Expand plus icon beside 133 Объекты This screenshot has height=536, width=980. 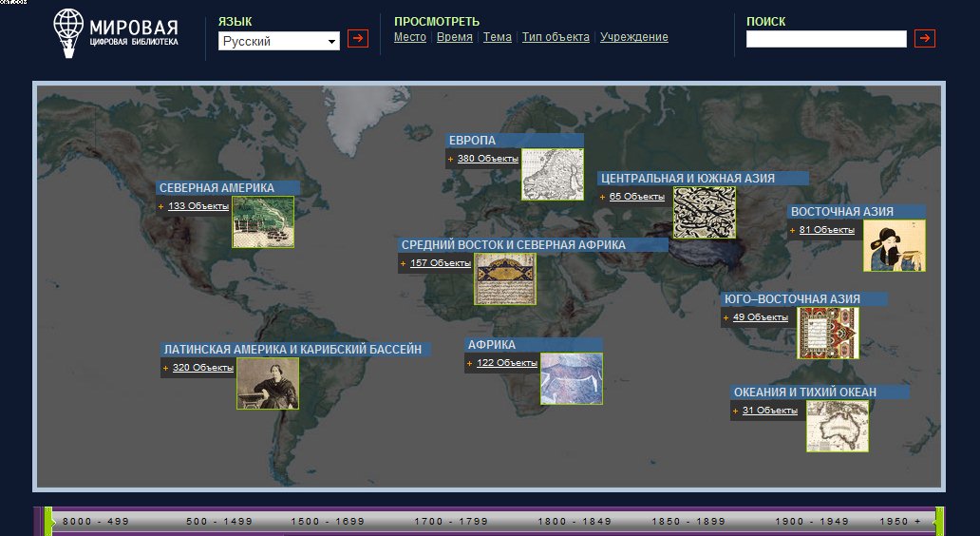pyautogui.click(x=160, y=207)
